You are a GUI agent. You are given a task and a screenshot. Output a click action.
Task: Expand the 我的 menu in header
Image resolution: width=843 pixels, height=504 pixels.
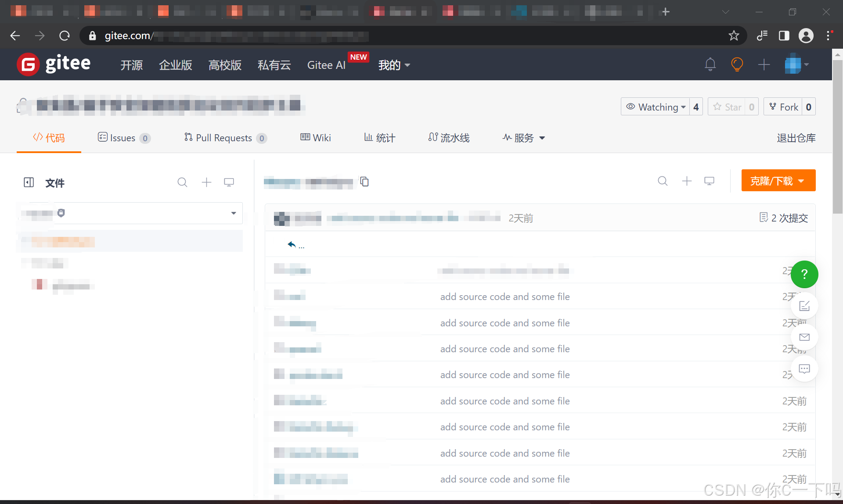pyautogui.click(x=394, y=65)
